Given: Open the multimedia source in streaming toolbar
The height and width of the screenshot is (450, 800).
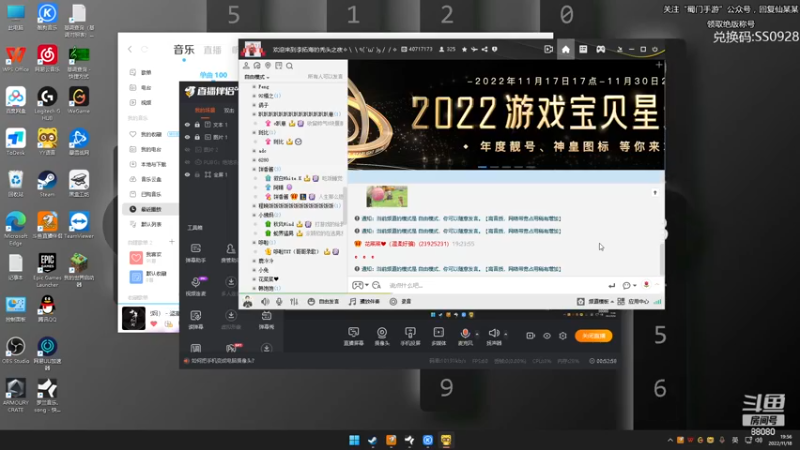Looking at the screenshot, I should tap(439, 337).
